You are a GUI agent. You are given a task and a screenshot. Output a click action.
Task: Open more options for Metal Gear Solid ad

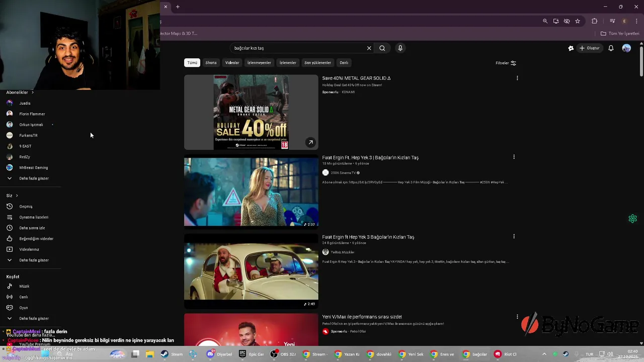(517, 78)
